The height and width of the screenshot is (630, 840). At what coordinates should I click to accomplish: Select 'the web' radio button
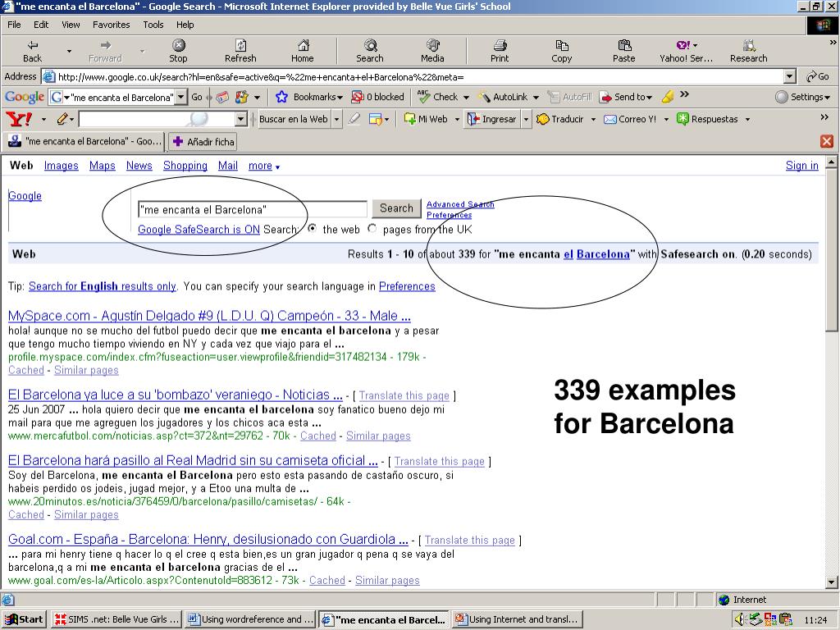(313, 229)
